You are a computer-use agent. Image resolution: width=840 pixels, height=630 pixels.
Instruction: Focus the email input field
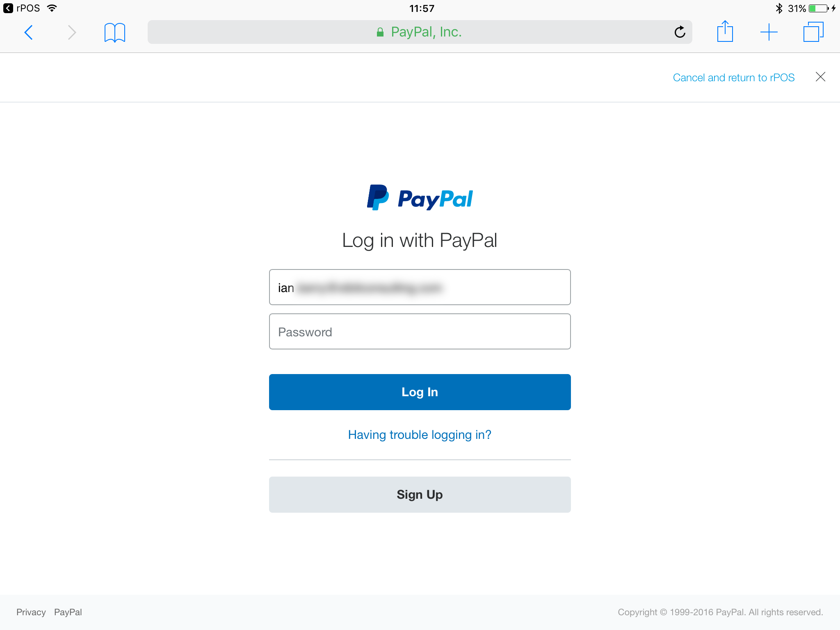tap(420, 287)
